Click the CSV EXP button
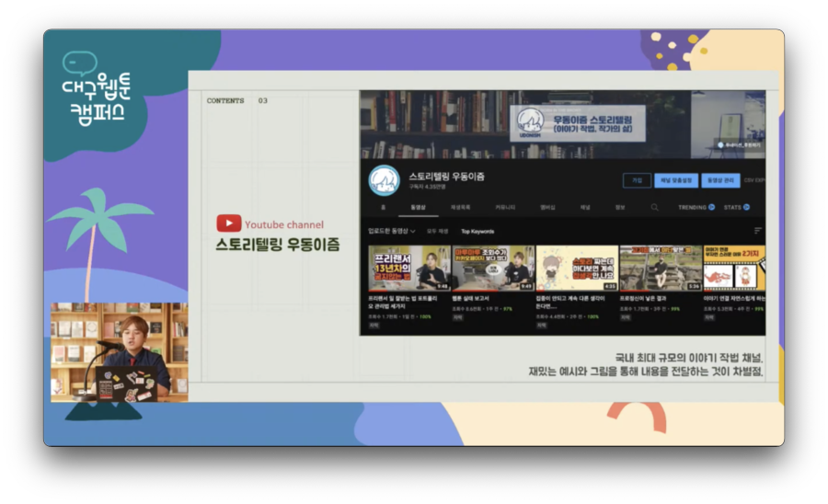 coord(754,180)
